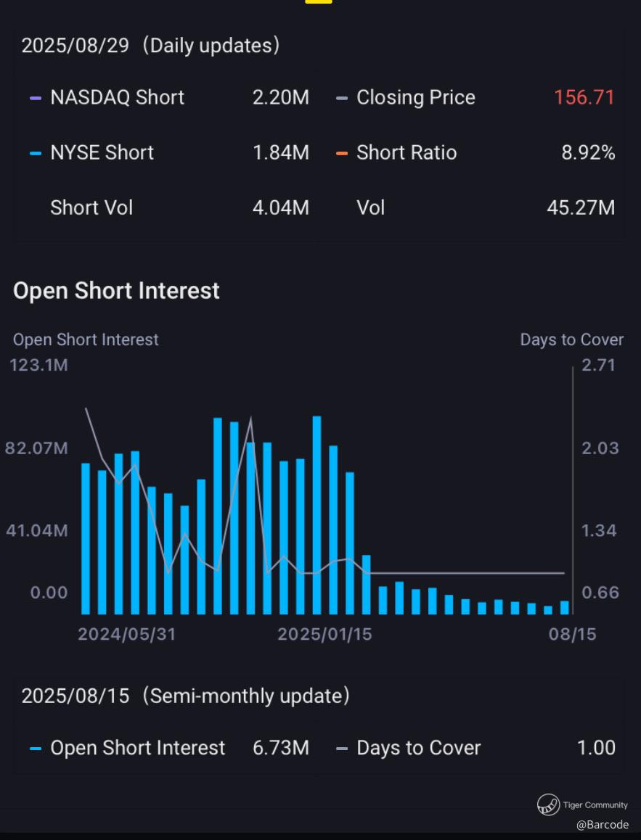
Task: Tap the @Barcode username watermark
Action: tap(603, 825)
